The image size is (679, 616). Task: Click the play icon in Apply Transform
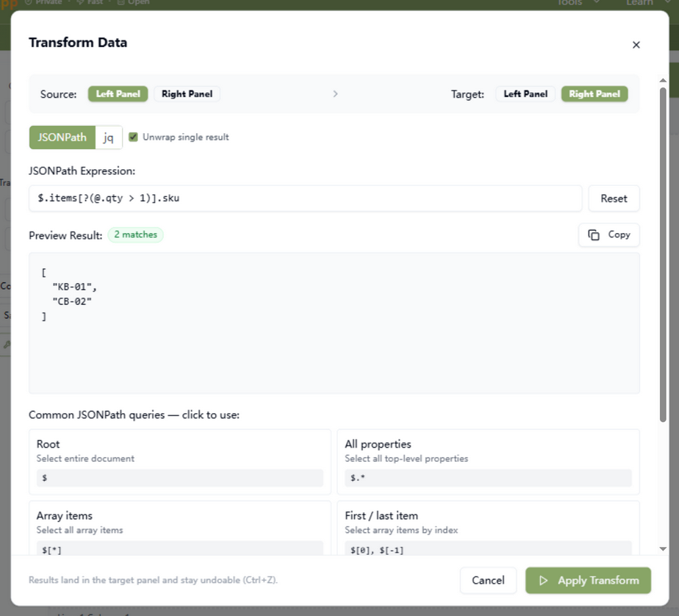click(543, 581)
